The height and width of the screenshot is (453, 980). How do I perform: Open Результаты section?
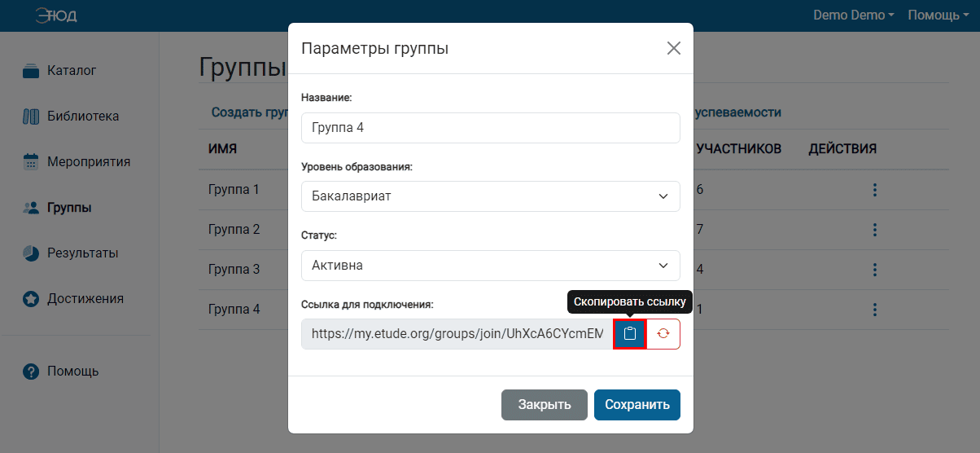pyautogui.click(x=83, y=253)
